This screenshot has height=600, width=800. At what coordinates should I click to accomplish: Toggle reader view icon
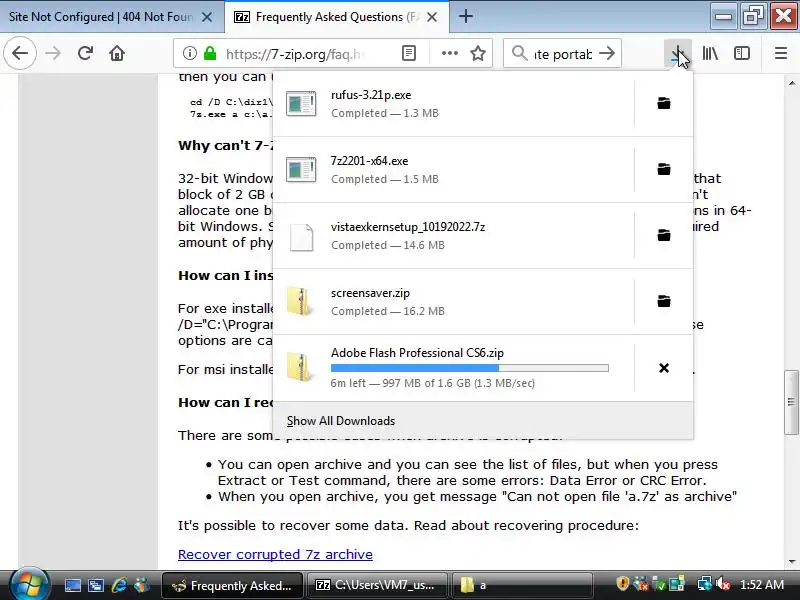(409, 53)
